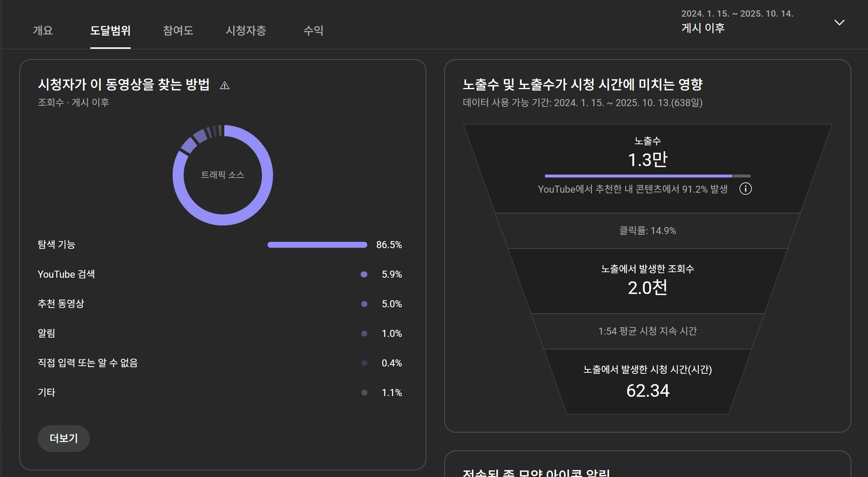Expand the date range dropdown chevron
Viewport: 868px width, 477px height.
(839, 23)
